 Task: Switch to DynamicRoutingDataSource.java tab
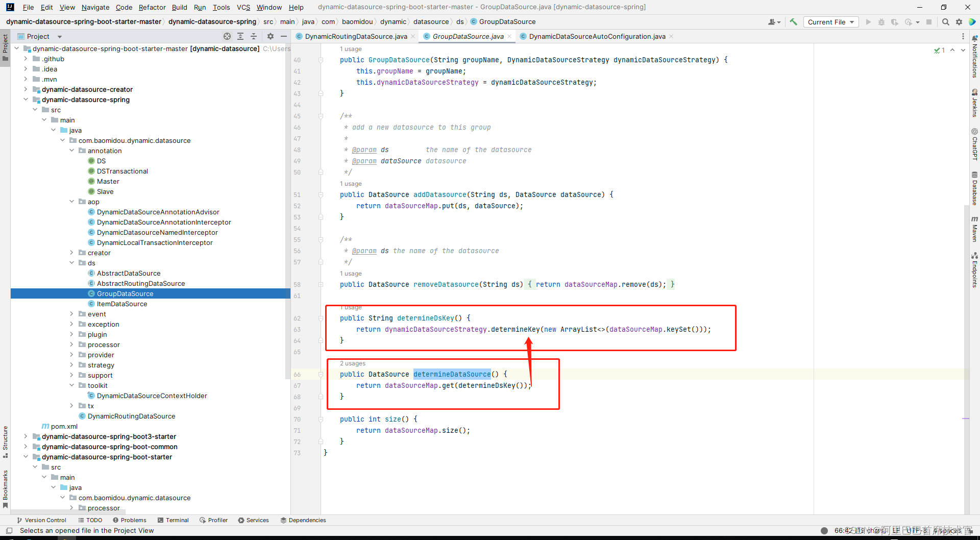tap(356, 36)
